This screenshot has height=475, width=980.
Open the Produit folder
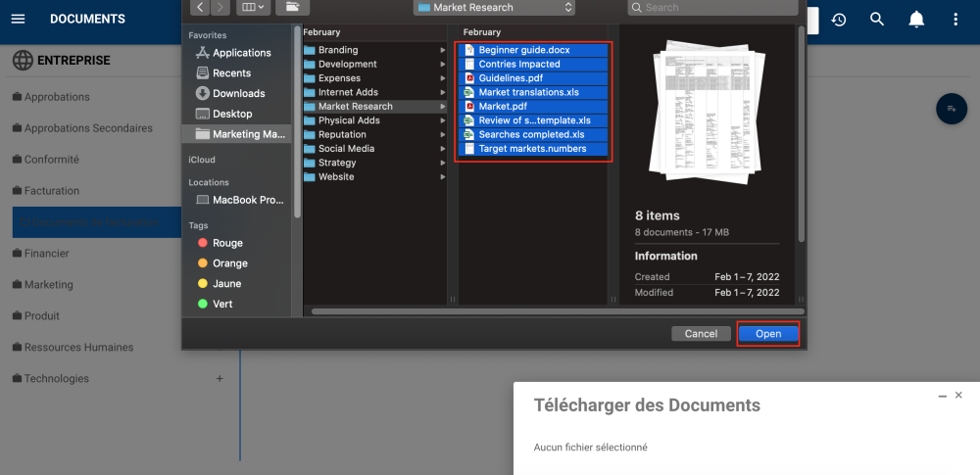click(36, 315)
